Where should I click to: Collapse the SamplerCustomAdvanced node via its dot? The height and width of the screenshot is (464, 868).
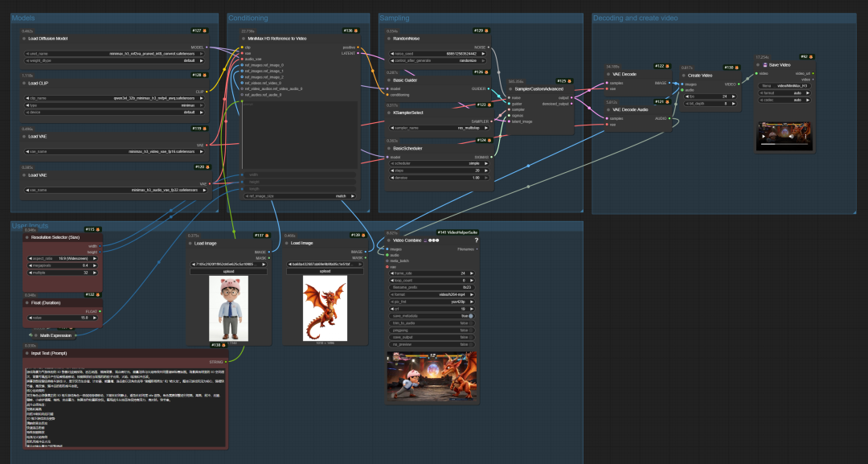tap(510, 88)
